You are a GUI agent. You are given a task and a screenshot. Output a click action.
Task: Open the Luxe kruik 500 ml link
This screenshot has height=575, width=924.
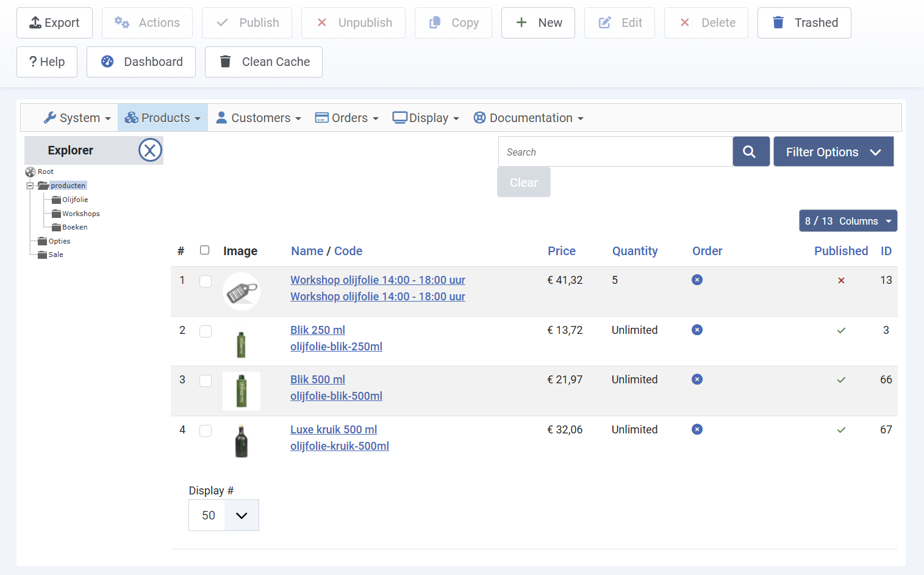pyautogui.click(x=334, y=430)
